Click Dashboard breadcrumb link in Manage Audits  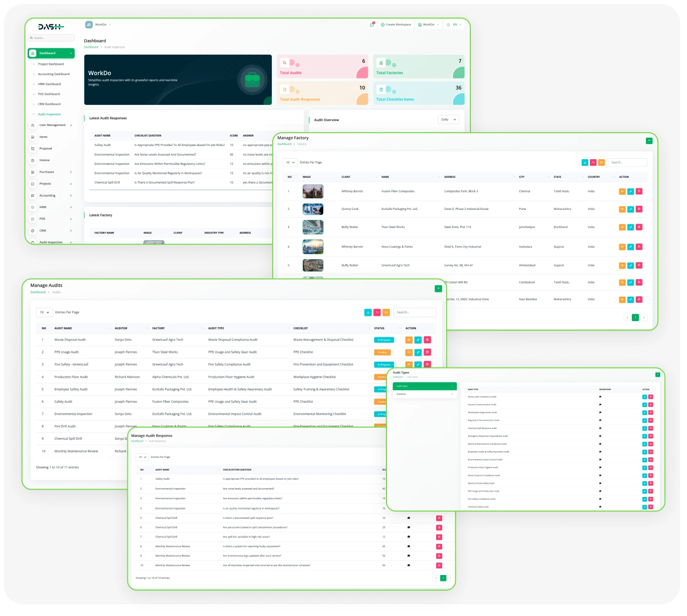point(38,292)
